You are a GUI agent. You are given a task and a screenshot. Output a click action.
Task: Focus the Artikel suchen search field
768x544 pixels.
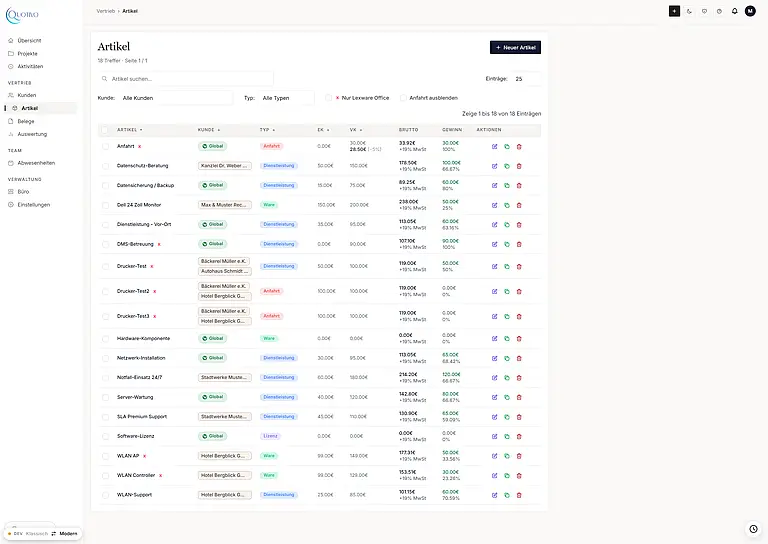(x=185, y=79)
